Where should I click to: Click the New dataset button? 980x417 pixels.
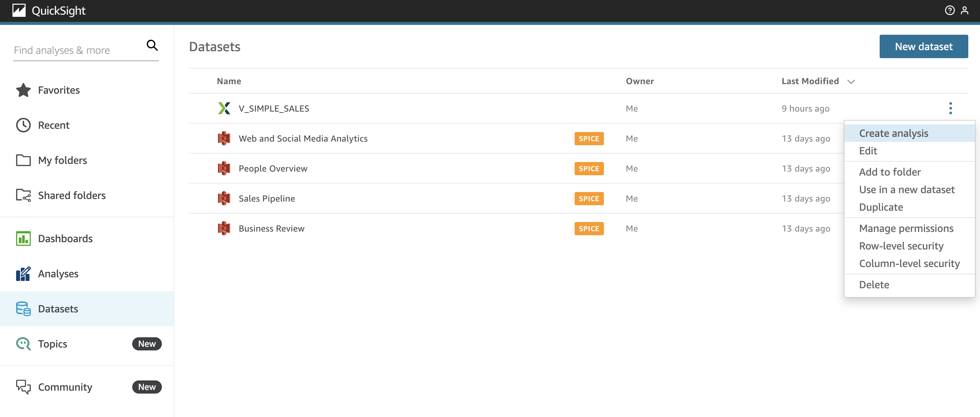point(923,46)
